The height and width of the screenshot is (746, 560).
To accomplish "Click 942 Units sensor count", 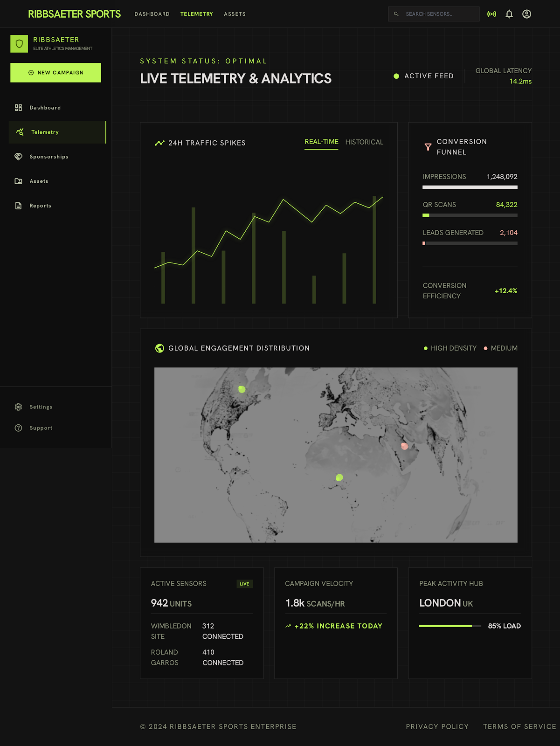I will coord(171,603).
